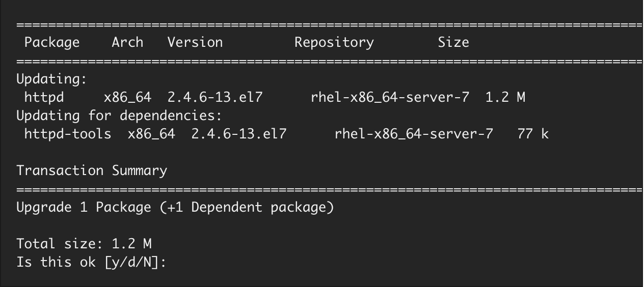Screen dimensions: 644x287
Task: Click the x86_64 arch of httpd-tools
Action: [151, 134]
